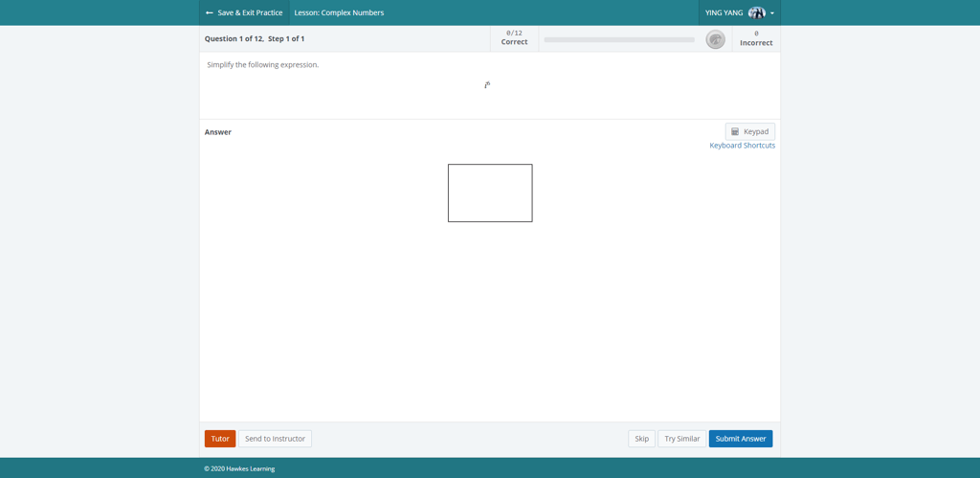Open the Keyboard Shortcuts link
The height and width of the screenshot is (478, 980).
[x=742, y=146]
